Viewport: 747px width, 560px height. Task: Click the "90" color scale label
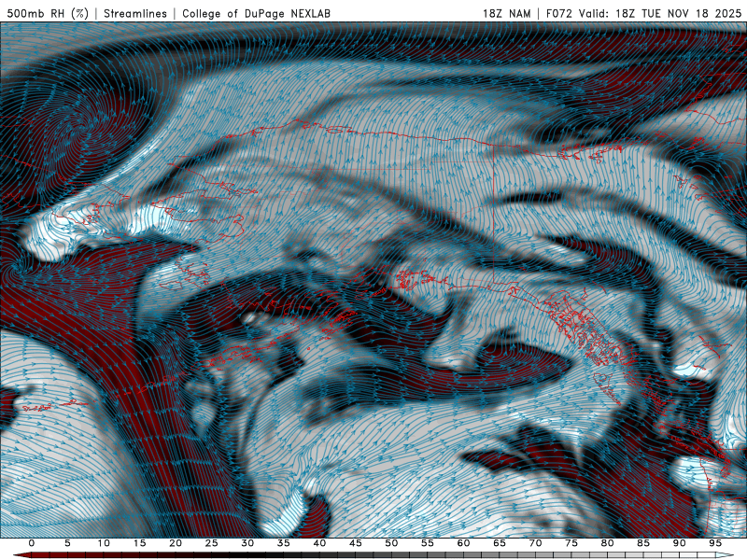tap(680, 543)
